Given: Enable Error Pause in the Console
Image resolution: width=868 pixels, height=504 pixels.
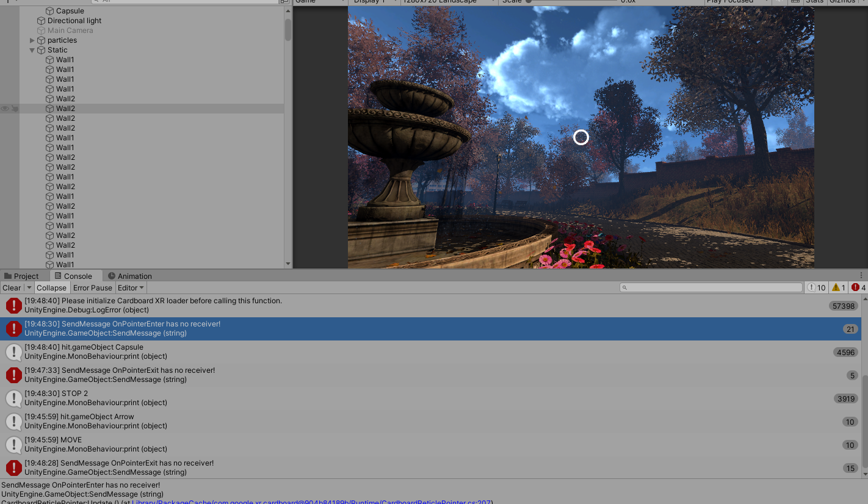Looking at the screenshot, I should [92, 287].
